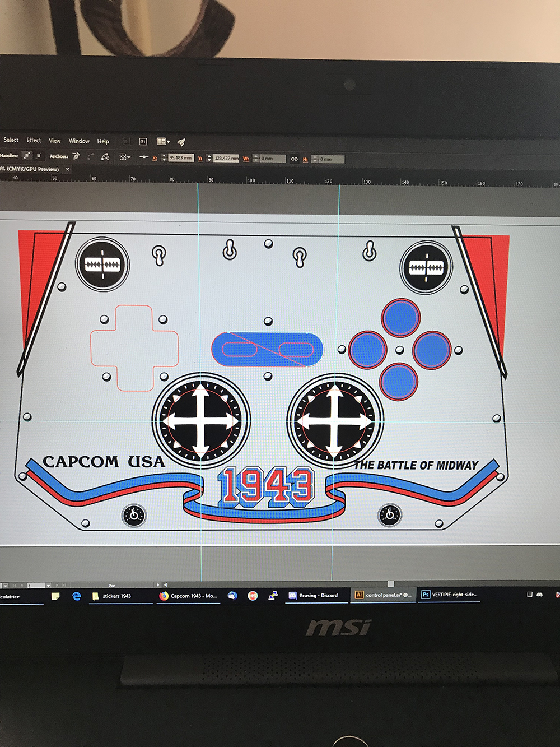Select the CAPCOM USA text

(x=104, y=462)
